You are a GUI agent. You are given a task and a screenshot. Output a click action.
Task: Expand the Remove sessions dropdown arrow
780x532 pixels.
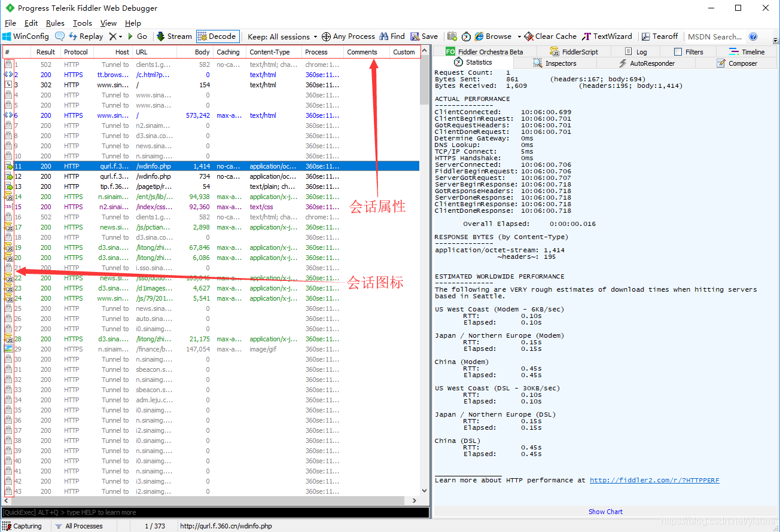121,36
